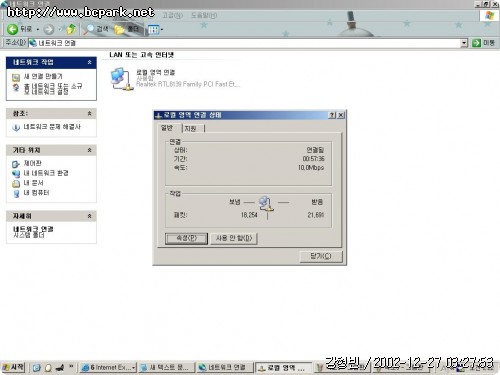Image resolution: width=500 pixels, height=375 pixels.
Task: Click the 사용 안 함(D) button
Action: click(x=234, y=238)
